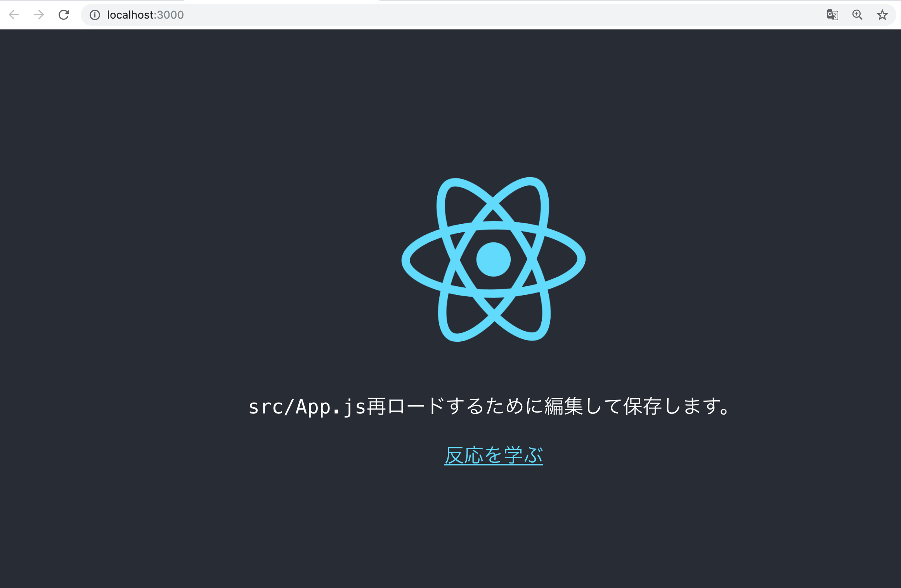Click the back navigation arrow

coord(14,15)
